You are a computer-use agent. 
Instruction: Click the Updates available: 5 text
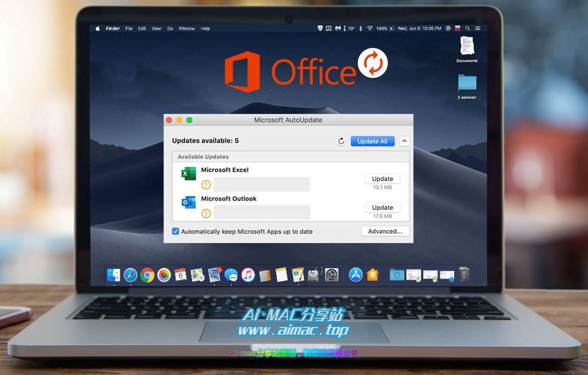click(x=205, y=141)
